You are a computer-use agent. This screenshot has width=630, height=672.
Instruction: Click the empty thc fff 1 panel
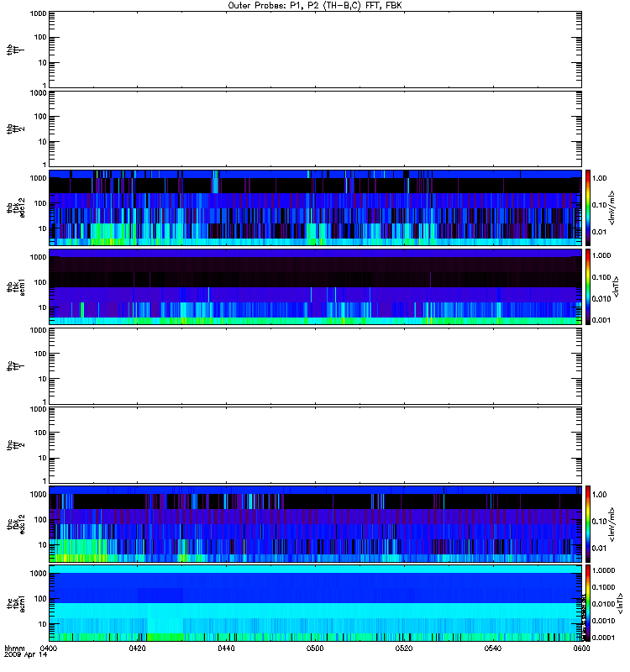pyautogui.click(x=315, y=366)
